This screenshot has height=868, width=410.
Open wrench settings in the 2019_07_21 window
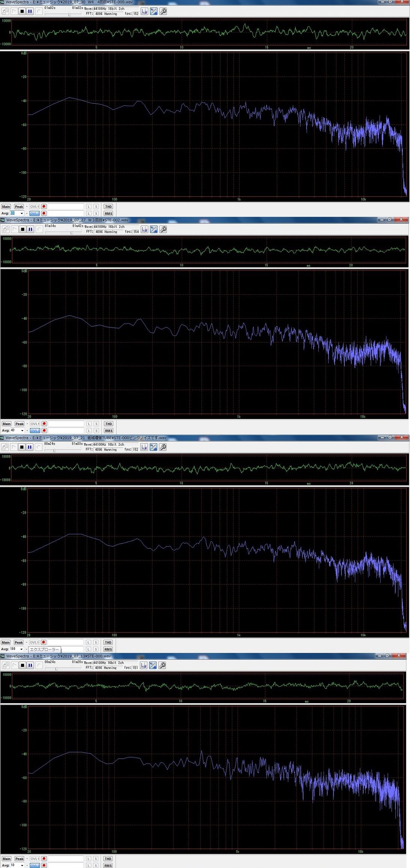click(x=163, y=447)
